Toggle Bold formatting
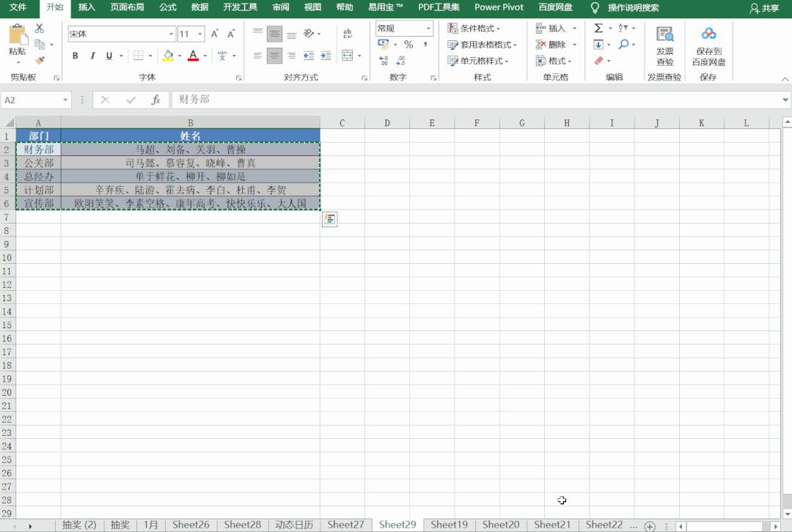This screenshot has width=792, height=532. click(75, 56)
